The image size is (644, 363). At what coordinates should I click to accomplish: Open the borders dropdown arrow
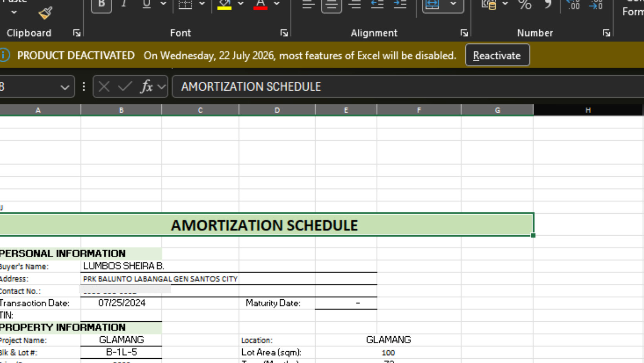tap(202, 4)
